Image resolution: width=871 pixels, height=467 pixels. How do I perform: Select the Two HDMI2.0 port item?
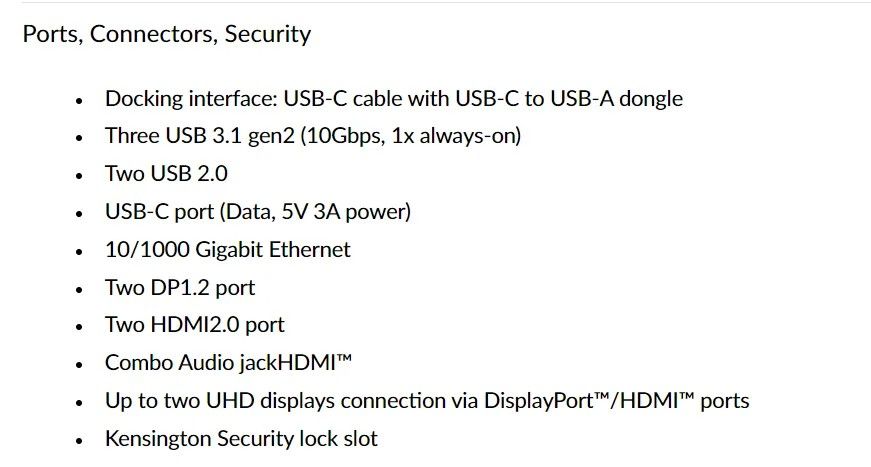(194, 325)
